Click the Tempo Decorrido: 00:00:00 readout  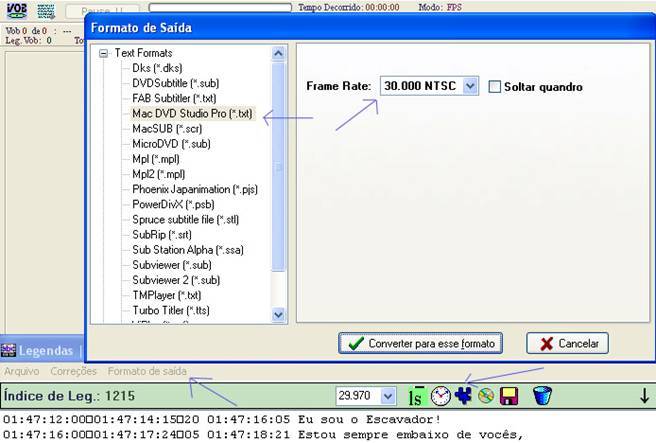click(348, 7)
